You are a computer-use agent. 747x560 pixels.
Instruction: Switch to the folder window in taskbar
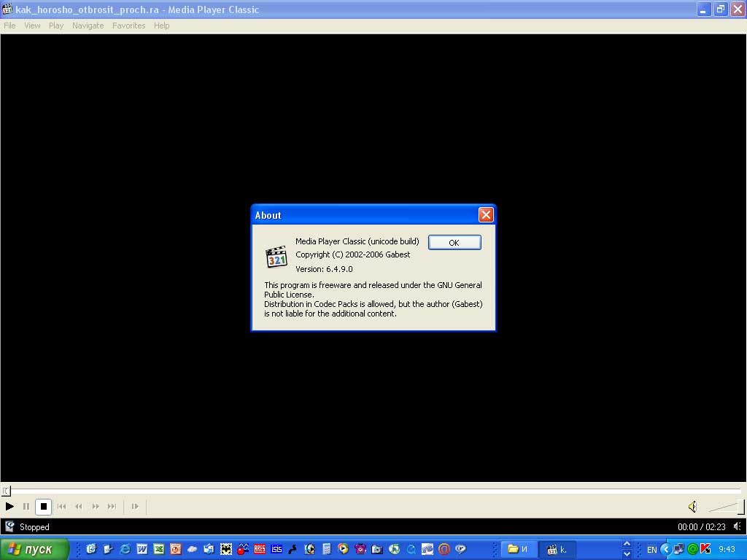coord(519,550)
